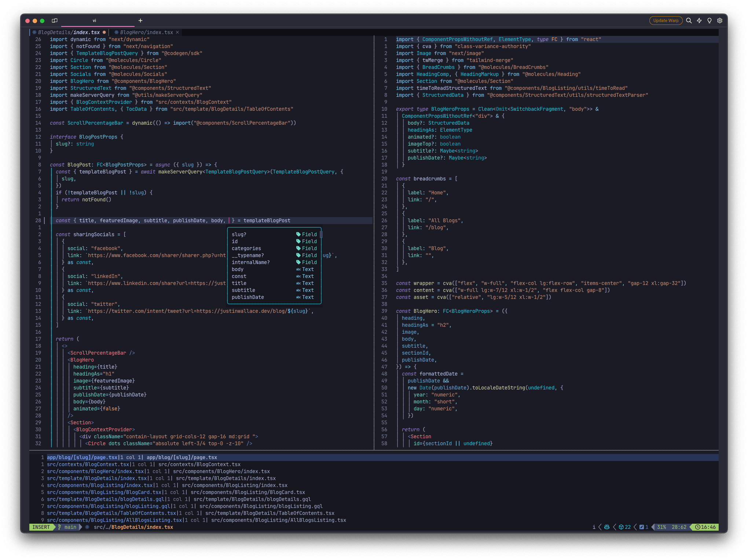Select 'body' completion suggestion
This screenshot has height=560, width=748.
[x=274, y=269]
